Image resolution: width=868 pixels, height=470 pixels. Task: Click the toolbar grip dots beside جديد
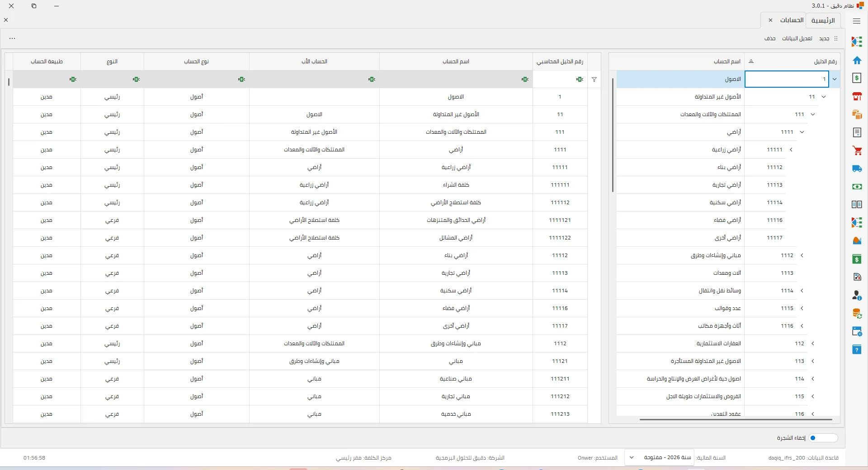pos(835,38)
